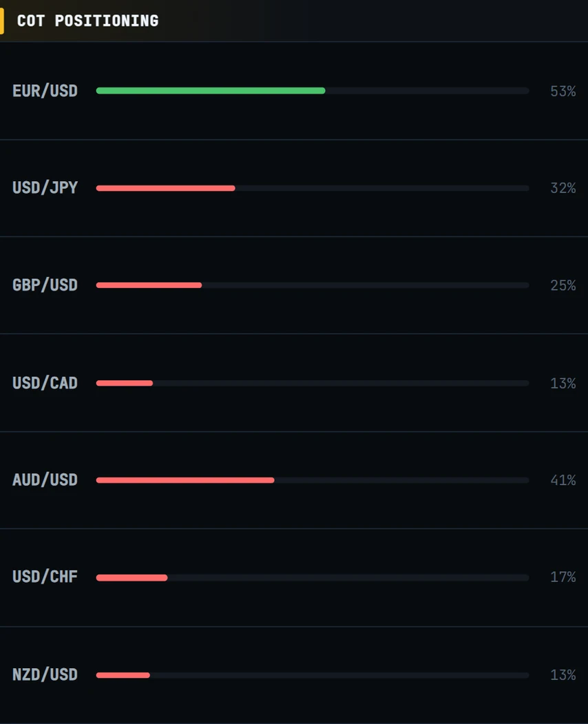Click the 53% value for EUR/USD
This screenshot has width=588, height=724.
pos(563,92)
